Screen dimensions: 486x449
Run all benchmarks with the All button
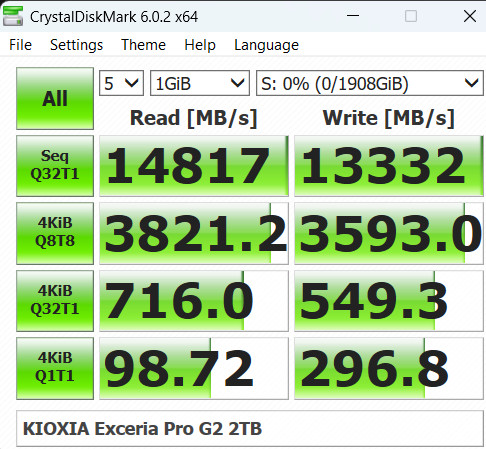55,98
